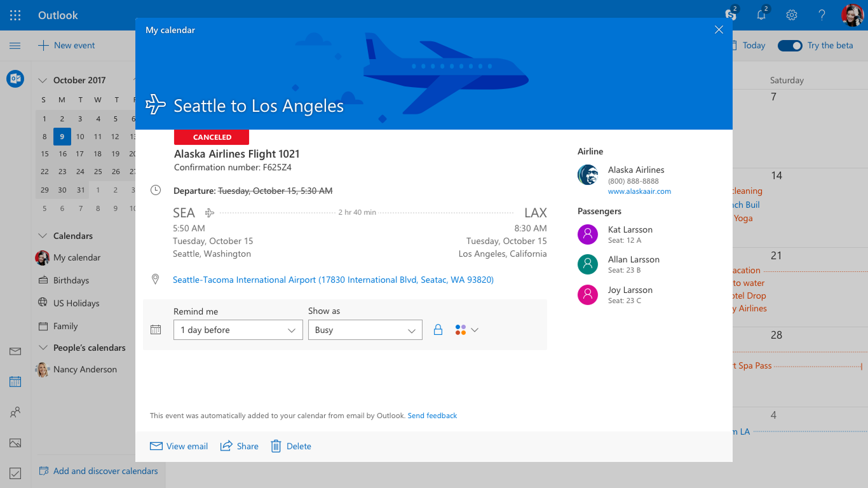Open the Remind me dropdown

238,330
